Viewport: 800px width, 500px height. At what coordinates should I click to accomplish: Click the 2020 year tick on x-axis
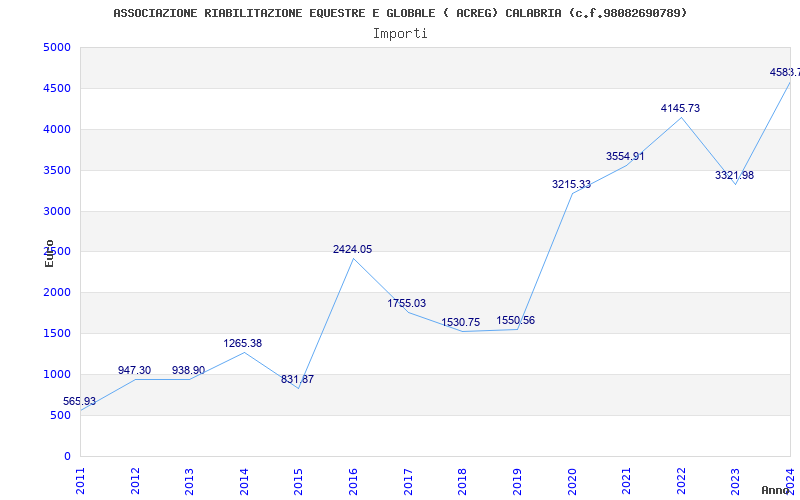pos(572,479)
